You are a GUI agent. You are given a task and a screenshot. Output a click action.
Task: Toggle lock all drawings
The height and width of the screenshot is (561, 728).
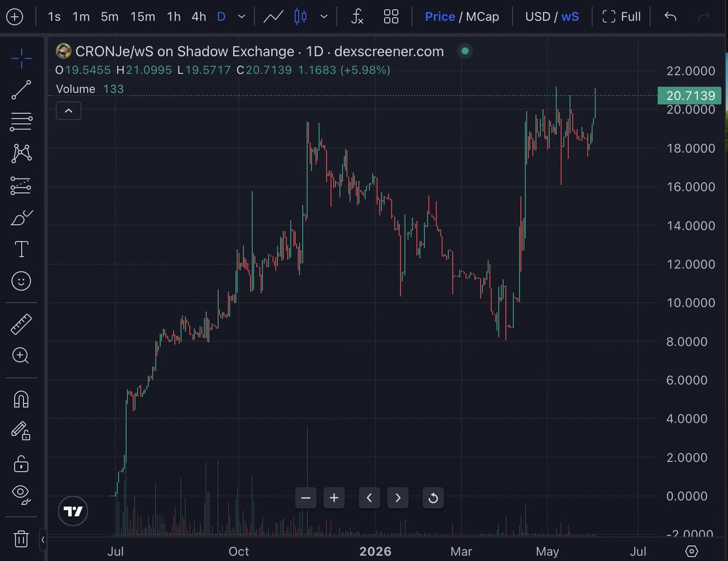click(x=21, y=464)
